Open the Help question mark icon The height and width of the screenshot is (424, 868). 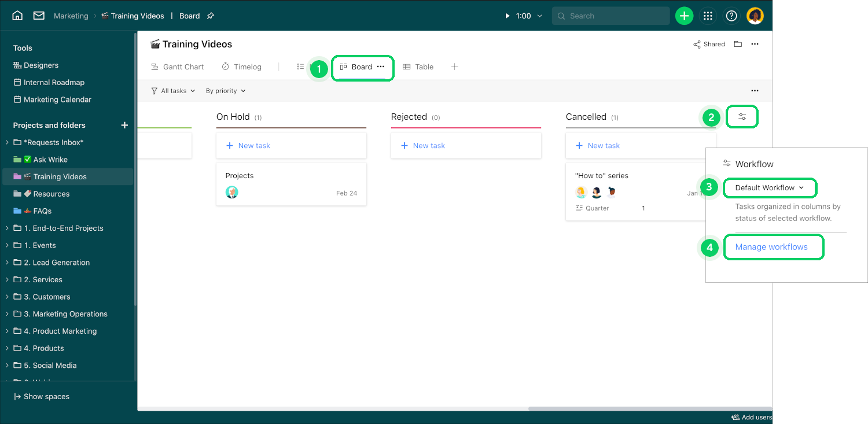click(x=731, y=16)
